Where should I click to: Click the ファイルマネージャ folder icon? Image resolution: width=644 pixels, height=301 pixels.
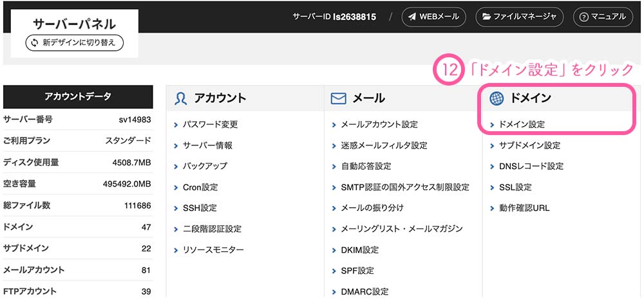(x=485, y=17)
